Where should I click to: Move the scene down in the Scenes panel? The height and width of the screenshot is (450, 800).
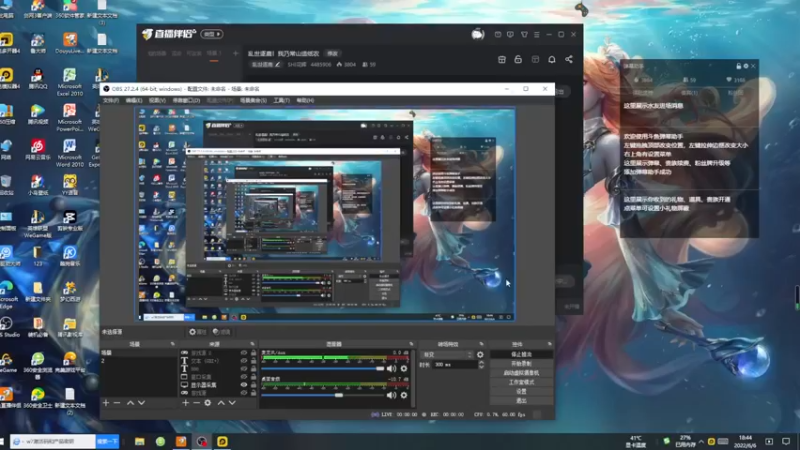pos(141,403)
